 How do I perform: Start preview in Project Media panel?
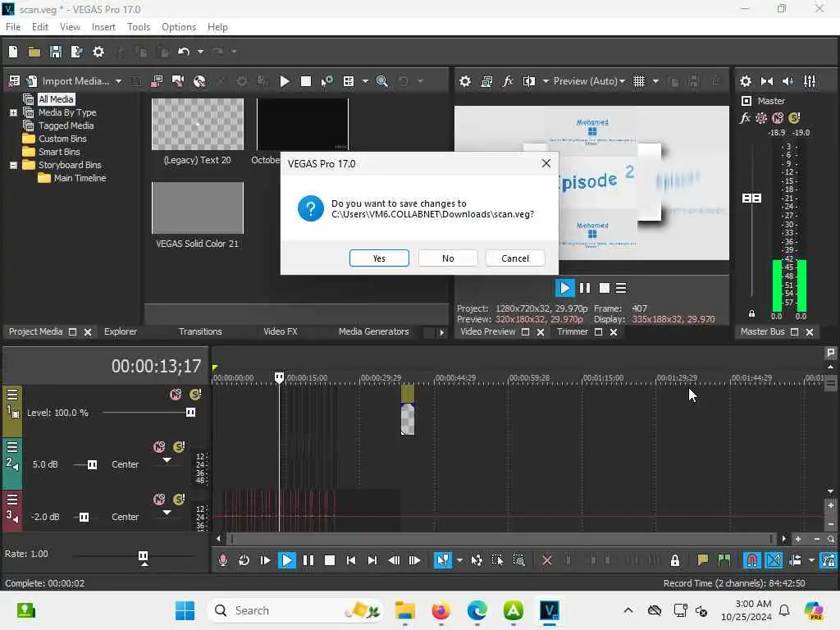(285, 81)
